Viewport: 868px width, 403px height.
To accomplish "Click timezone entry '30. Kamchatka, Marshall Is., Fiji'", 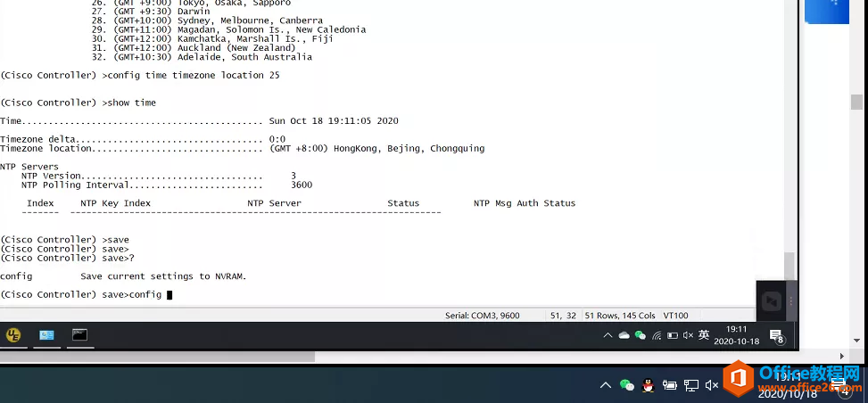I will pos(212,38).
